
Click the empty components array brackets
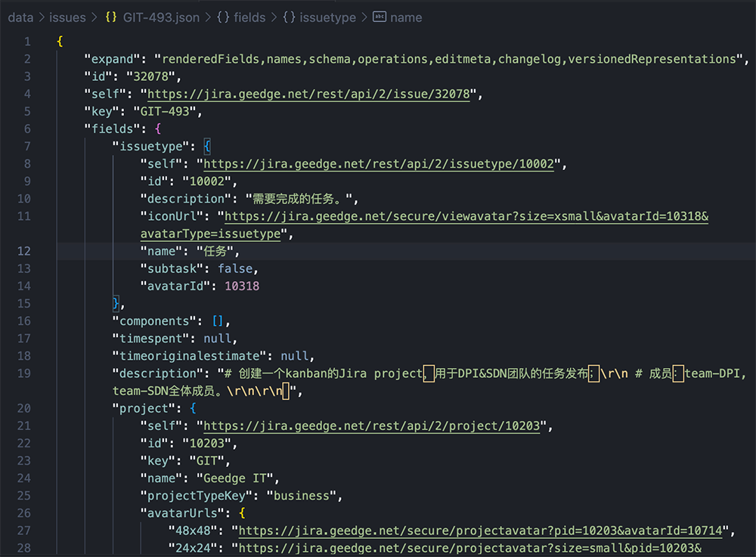pyautogui.click(x=215, y=321)
